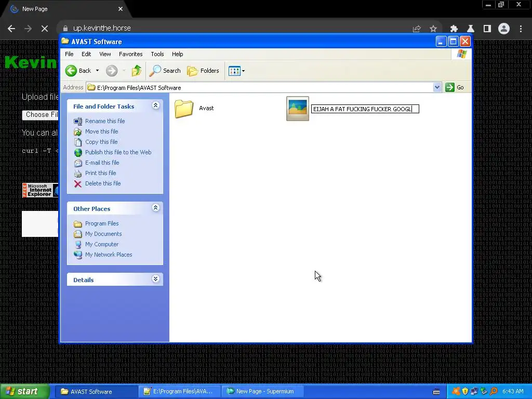
Task: Click browser back arrow in Supermium
Action: [x=11, y=29]
